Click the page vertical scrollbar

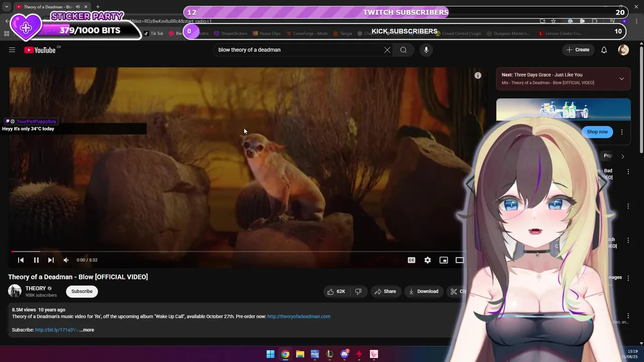pos(641,101)
